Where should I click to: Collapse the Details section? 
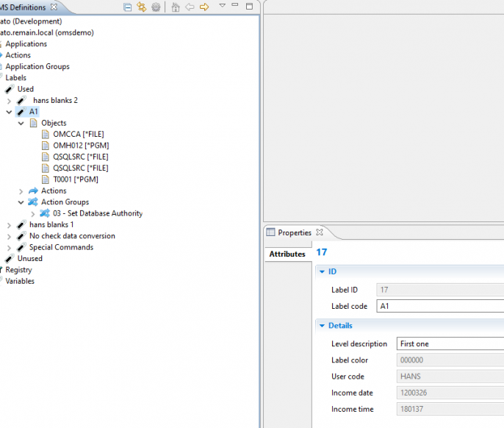click(x=322, y=326)
